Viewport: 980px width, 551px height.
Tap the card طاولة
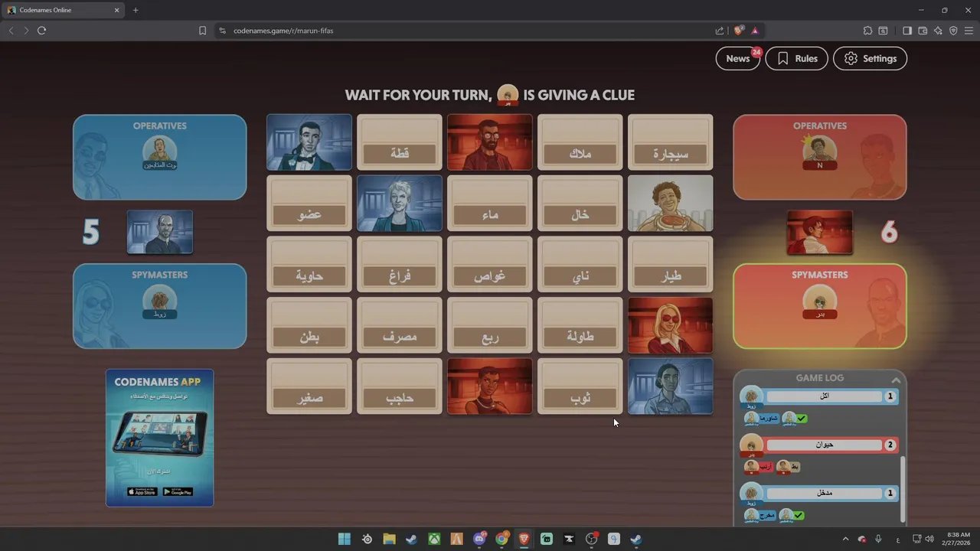tap(580, 325)
